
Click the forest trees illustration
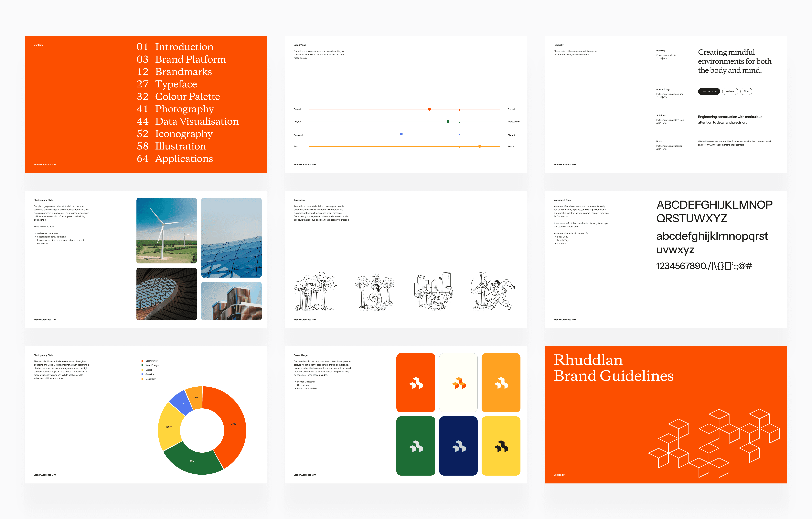pos(315,291)
